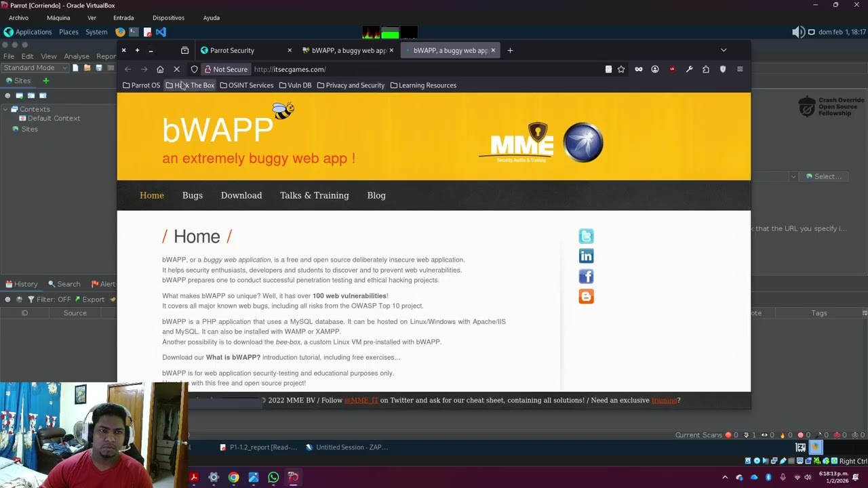Open Privacy and Security bookmarks folder
The width and height of the screenshot is (868, 488).
tap(351, 85)
